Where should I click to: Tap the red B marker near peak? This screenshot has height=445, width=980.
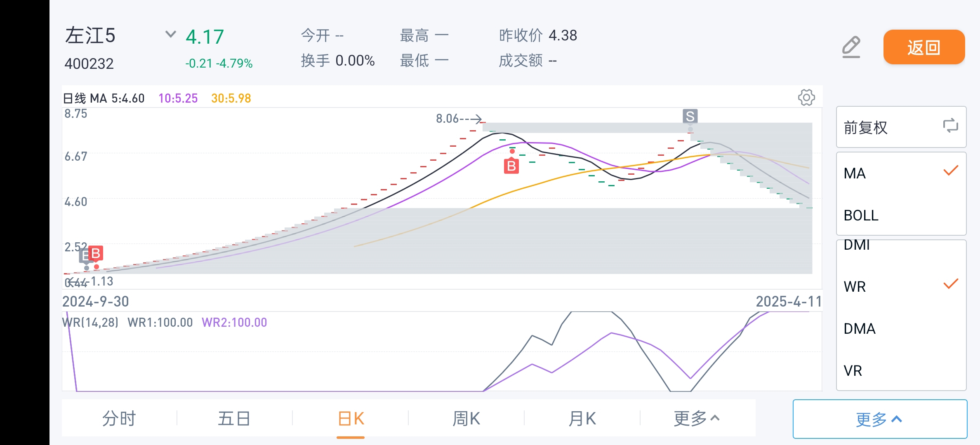[511, 166]
